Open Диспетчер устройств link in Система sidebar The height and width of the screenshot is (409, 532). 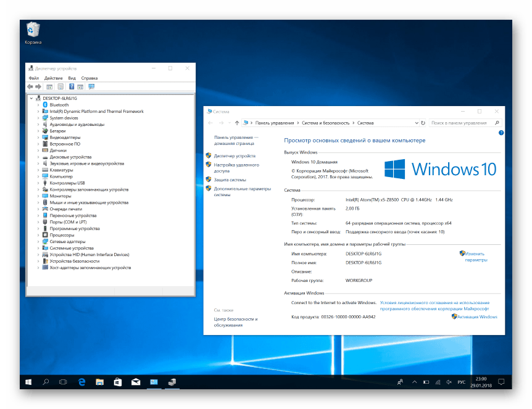point(235,156)
